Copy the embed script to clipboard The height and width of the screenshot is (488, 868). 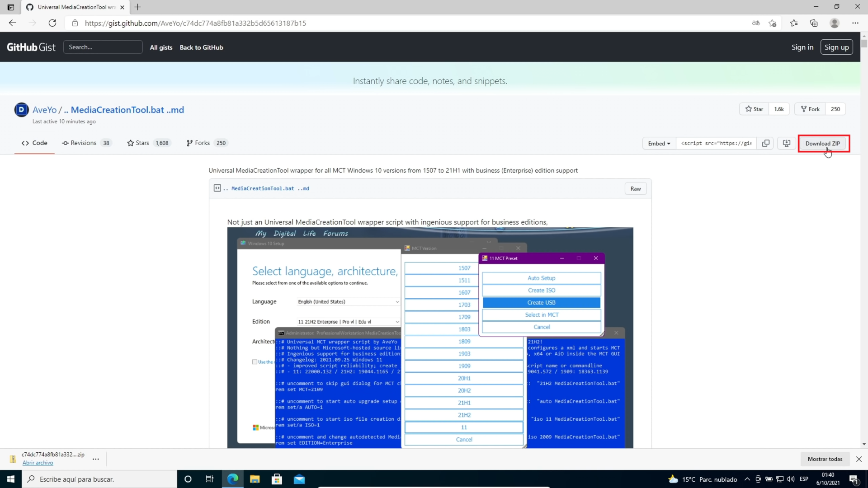coord(765,143)
